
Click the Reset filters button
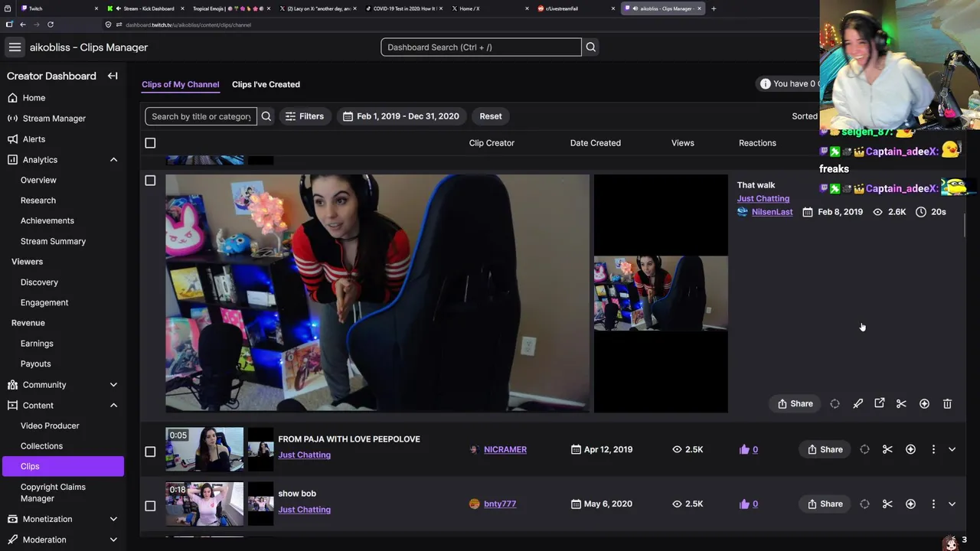[491, 116]
